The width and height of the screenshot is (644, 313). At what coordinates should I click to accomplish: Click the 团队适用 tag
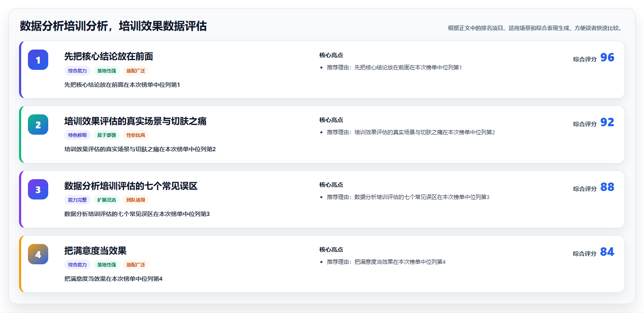pyautogui.click(x=136, y=200)
